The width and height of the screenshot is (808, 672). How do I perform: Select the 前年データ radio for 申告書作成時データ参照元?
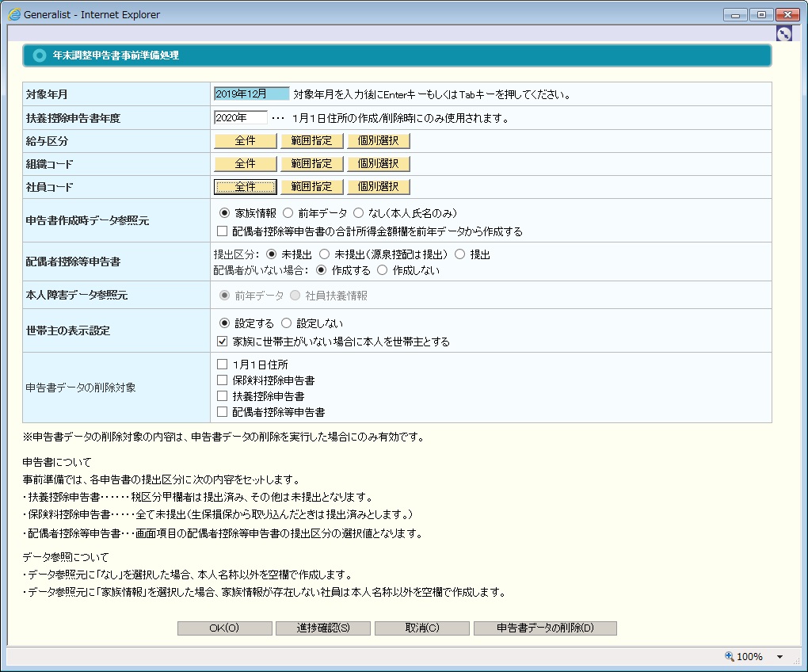coord(288,213)
